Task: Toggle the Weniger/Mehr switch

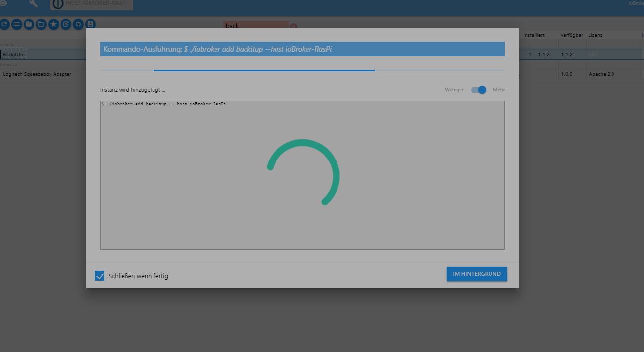Action: point(479,90)
